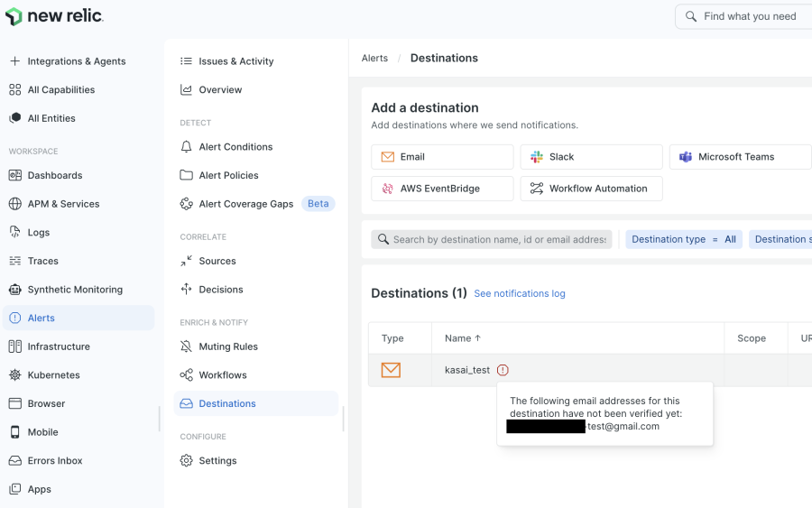Click the Alerts breadcrumb link
Screen dimensions: 812x508
pos(374,58)
